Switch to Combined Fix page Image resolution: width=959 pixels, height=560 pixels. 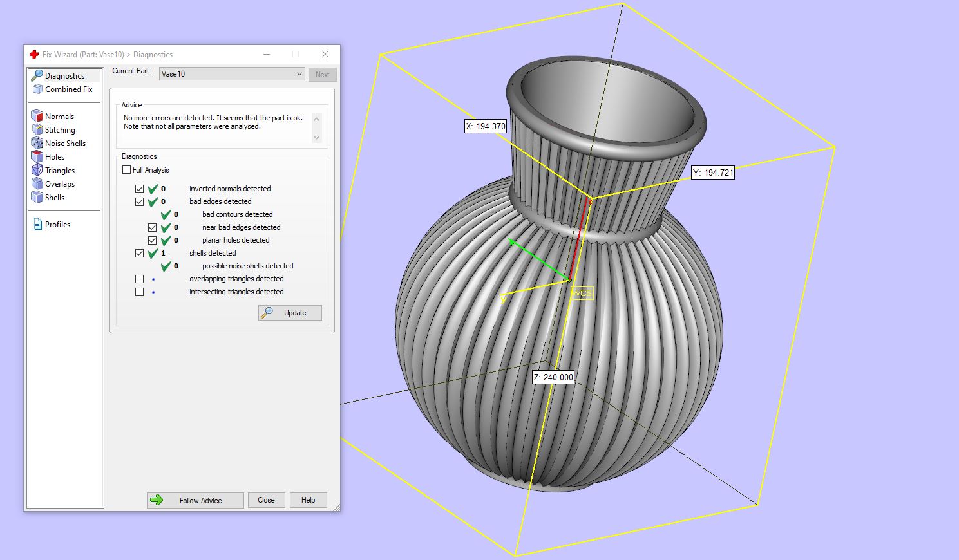pos(68,89)
